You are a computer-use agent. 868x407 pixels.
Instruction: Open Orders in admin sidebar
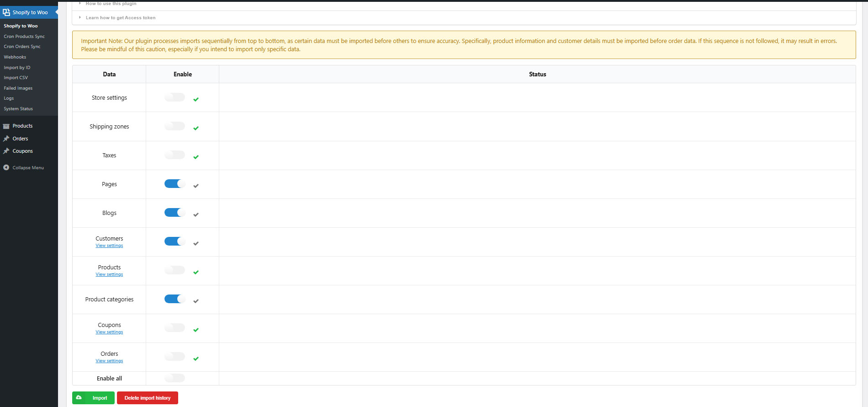pyautogui.click(x=20, y=139)
